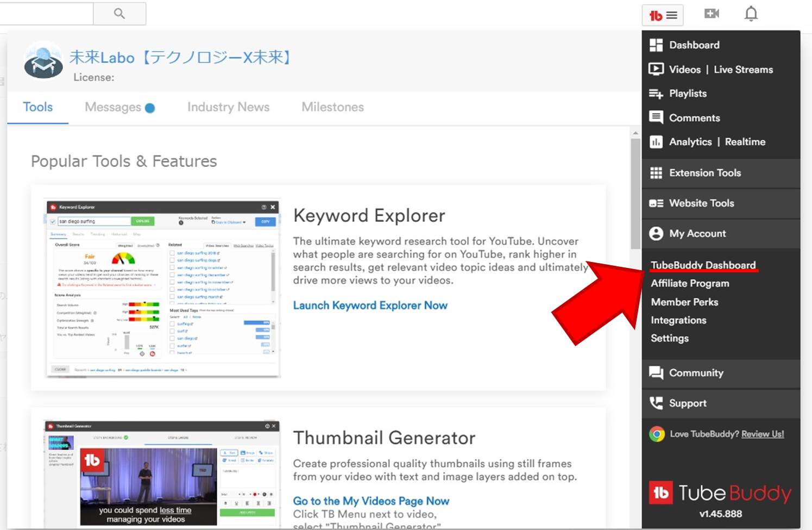Viewport: 812px width, 530px height.
Task: Expand the Website Tools section
Action: [721, 203]
